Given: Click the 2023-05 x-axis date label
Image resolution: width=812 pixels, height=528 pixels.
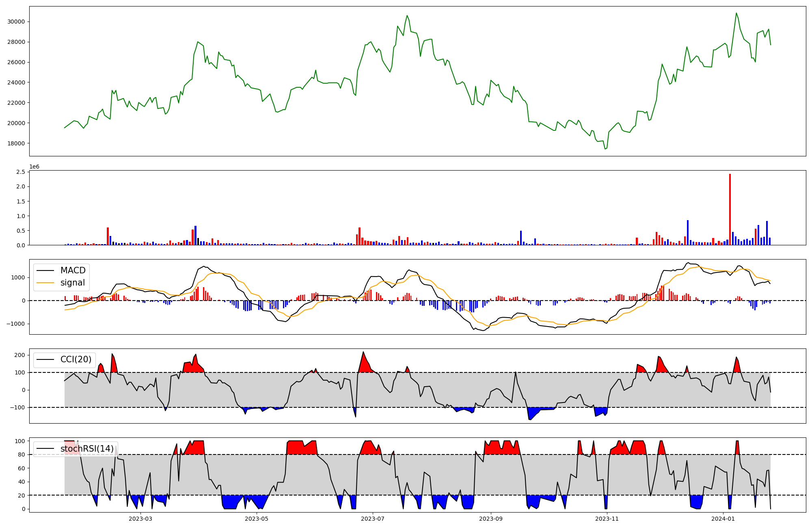Looking at the screenshot, I should tap(257, 519).
